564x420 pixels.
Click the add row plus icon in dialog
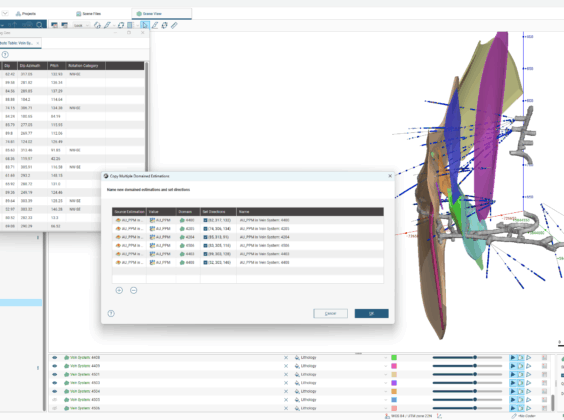[119, 290]
